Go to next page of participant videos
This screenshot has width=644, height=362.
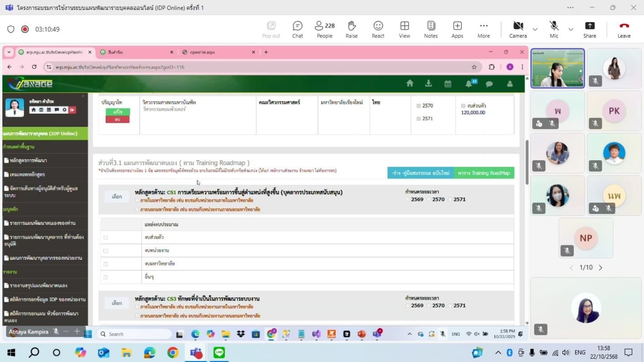coord(601,268)
